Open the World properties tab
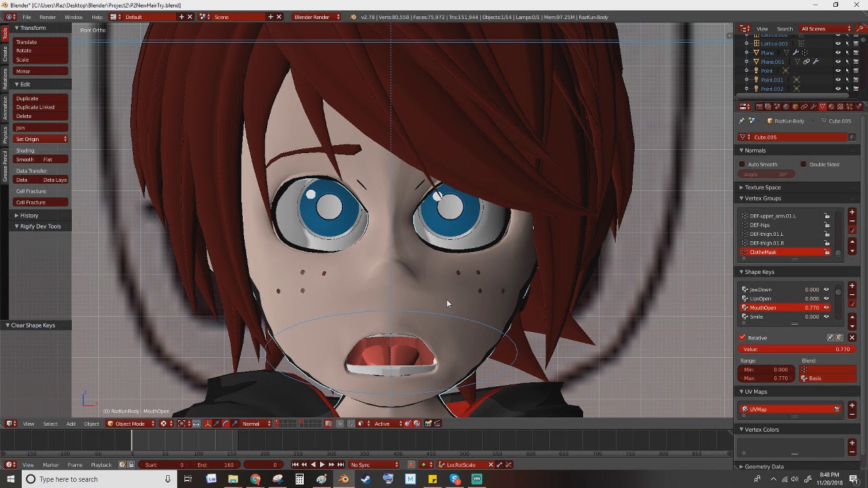 [x=786, y=106]
